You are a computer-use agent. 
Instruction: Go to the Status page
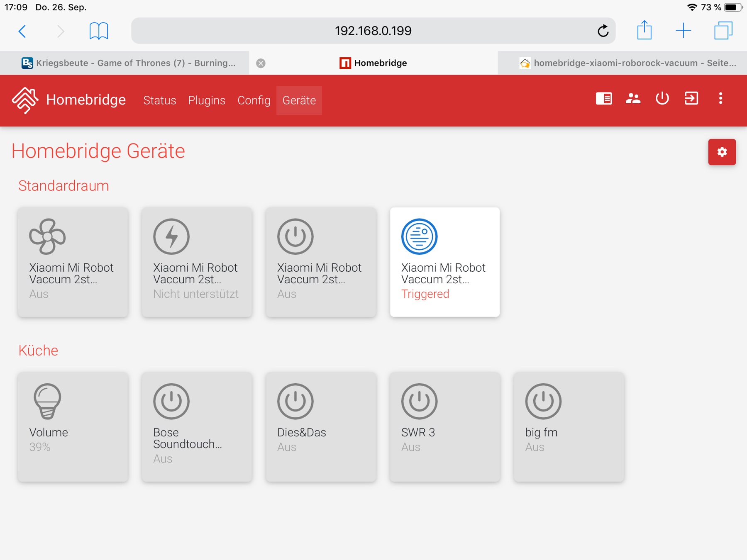coord(160,100)
